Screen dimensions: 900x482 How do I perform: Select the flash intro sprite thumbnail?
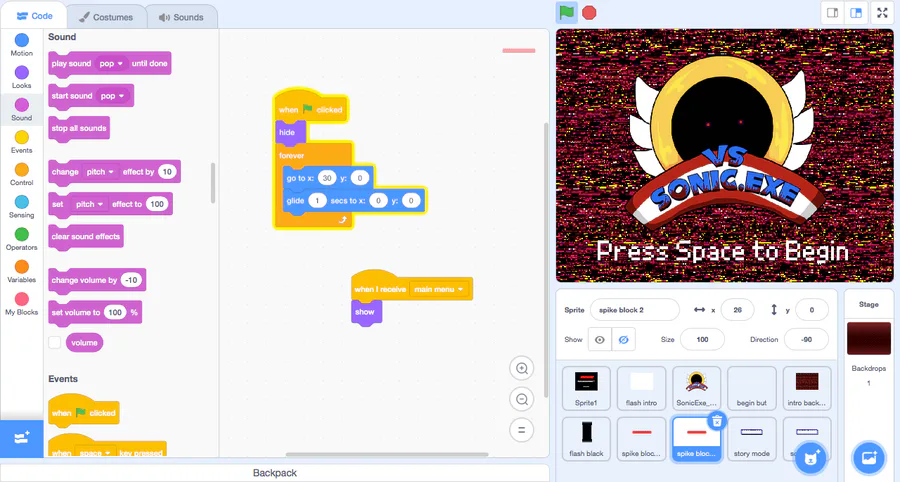pyautogui.click(x=641, y=388)
